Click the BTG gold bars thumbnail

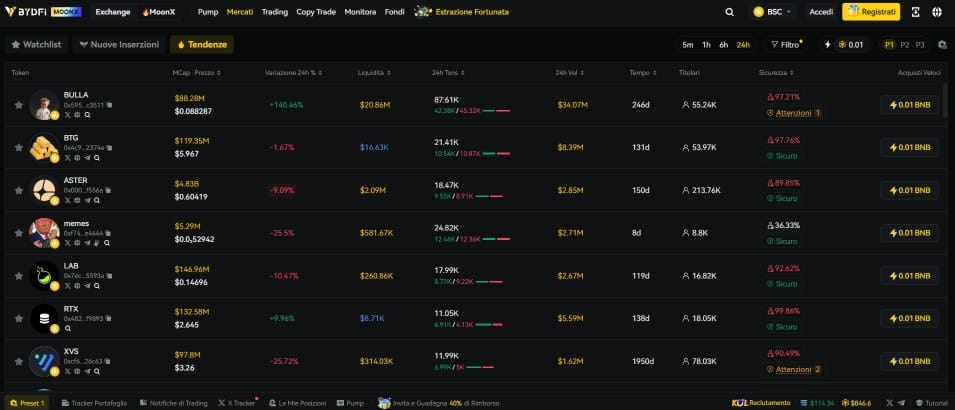pyautogui.click(x=43, y=147)
